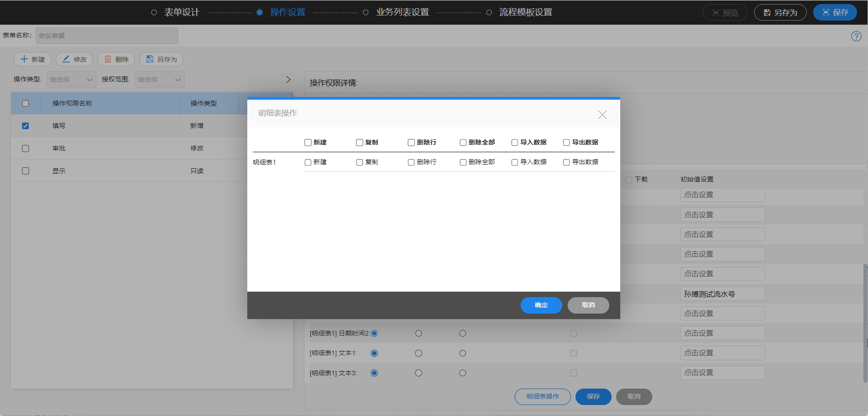
Task: Click the top bar 另存为 button
Action: pyautogui.click(x=780, y=12)
